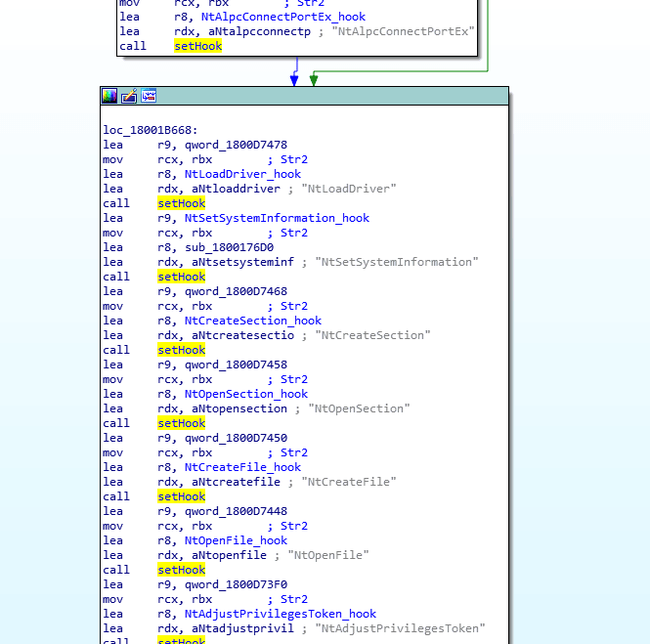Screen dimensions: 650x644
Task: Click the aNtsetsysteminf operand
Action: (x=243, y=262)
